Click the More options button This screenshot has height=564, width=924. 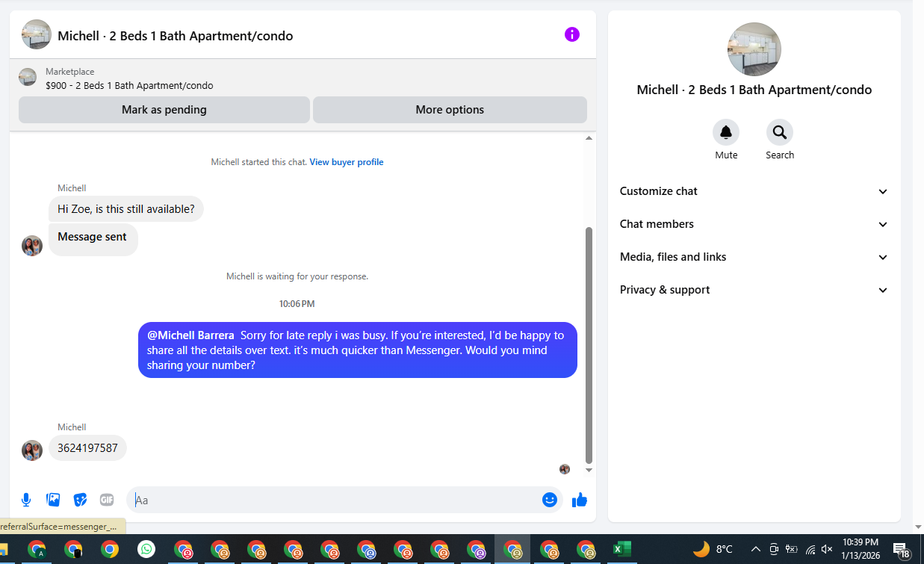[x=450, y=110]
